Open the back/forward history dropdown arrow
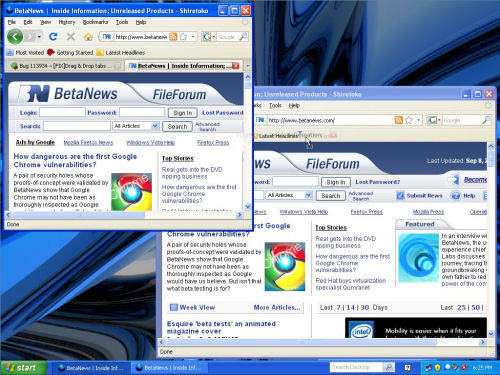Screen dimensions: 500x375 39,37
